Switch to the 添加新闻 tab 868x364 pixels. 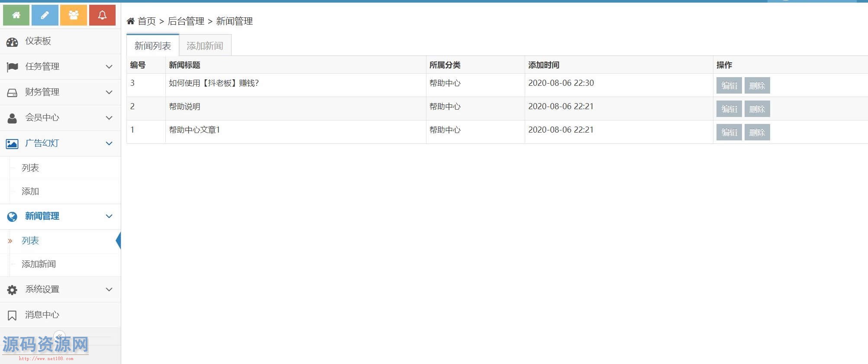pos(205,45)
